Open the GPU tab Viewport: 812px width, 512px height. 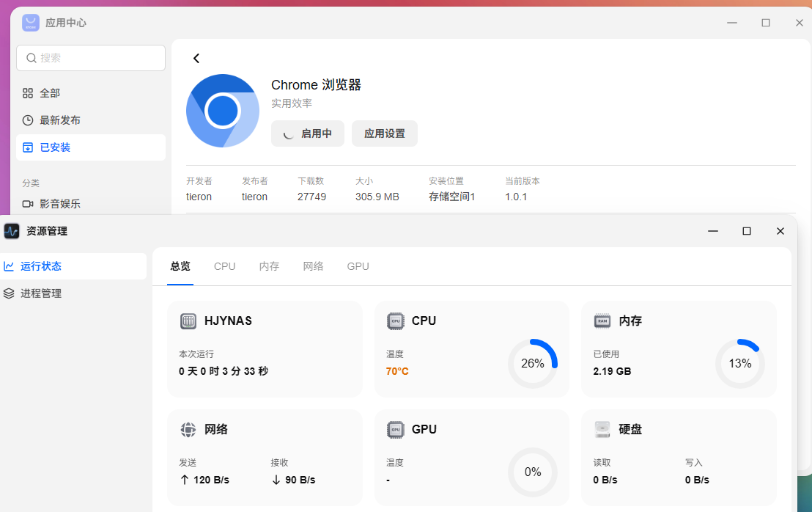[358, 266]
